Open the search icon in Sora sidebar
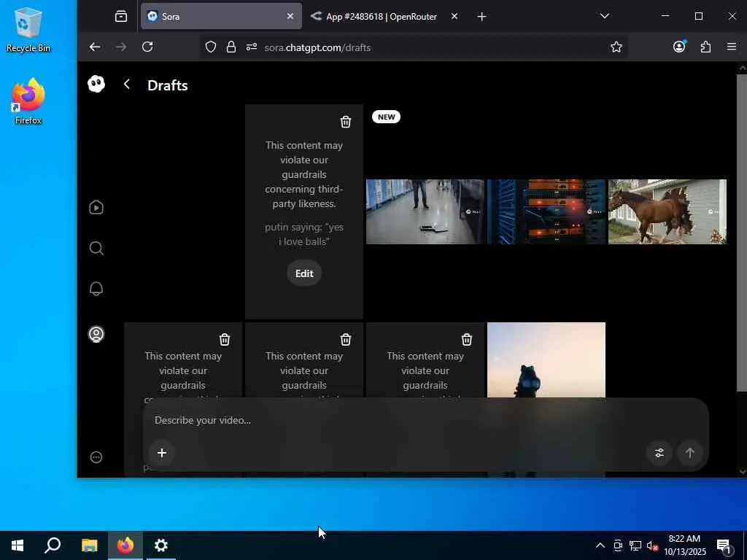Viewport: 747px width, 560px height. coord(96,249)
